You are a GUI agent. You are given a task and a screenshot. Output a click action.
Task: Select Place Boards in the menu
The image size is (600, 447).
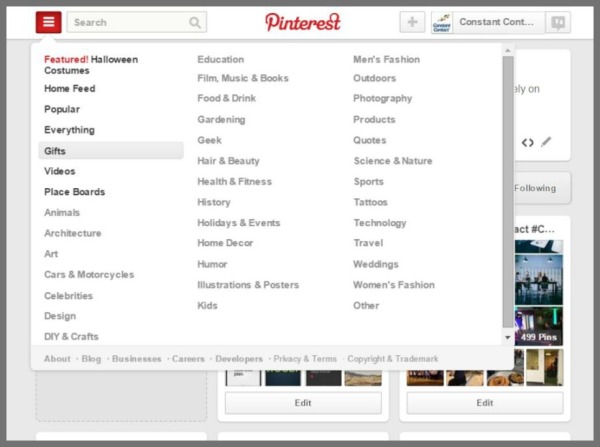pos(75,192)
